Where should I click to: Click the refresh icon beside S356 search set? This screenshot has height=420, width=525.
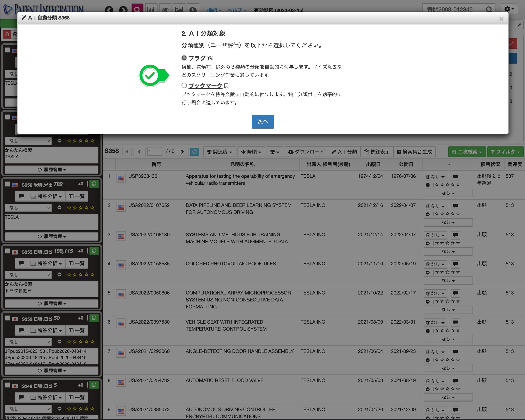[94, 184]
